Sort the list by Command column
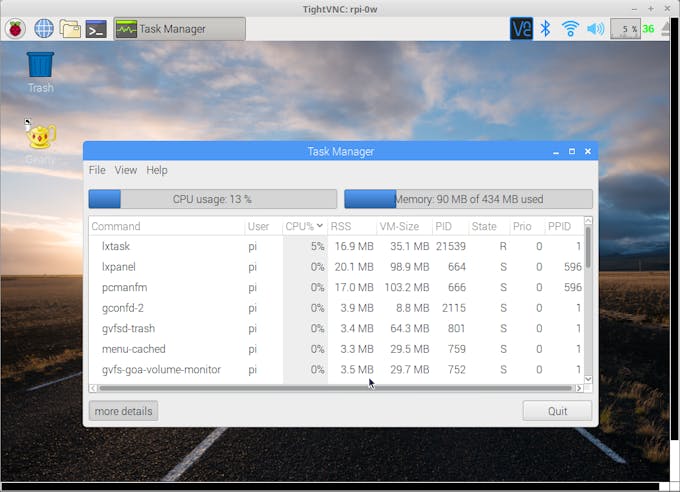Viewport: 680px width, 492px height. pyautogui.click(x=167, y=226)
